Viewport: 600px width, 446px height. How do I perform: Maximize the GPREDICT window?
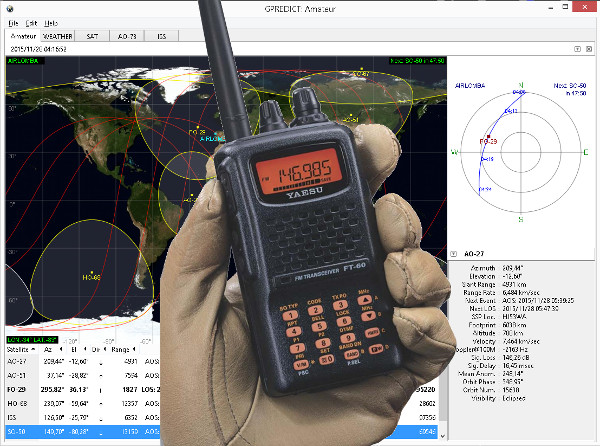click(x=565, y=7)
